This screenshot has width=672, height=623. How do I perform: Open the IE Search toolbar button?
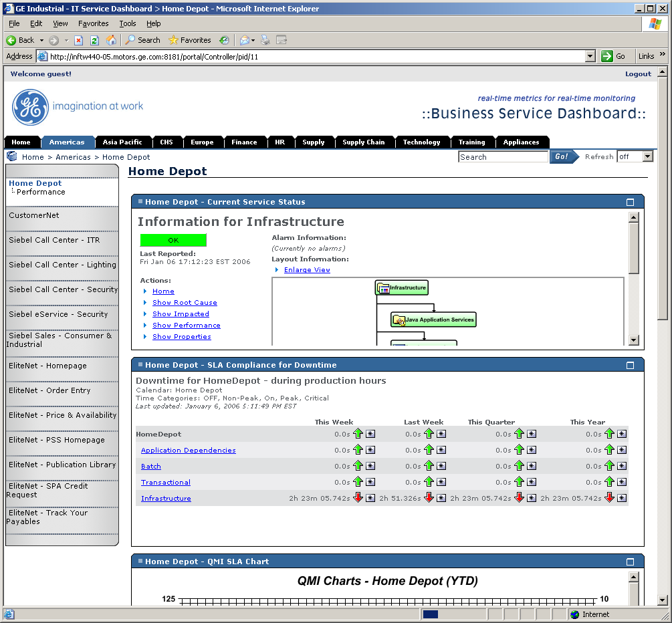click(142, 40)
